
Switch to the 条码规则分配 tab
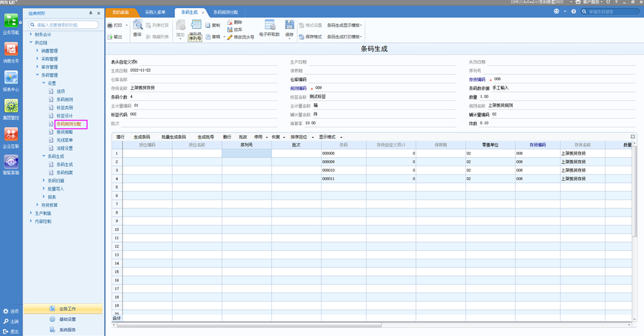[225, 12]
